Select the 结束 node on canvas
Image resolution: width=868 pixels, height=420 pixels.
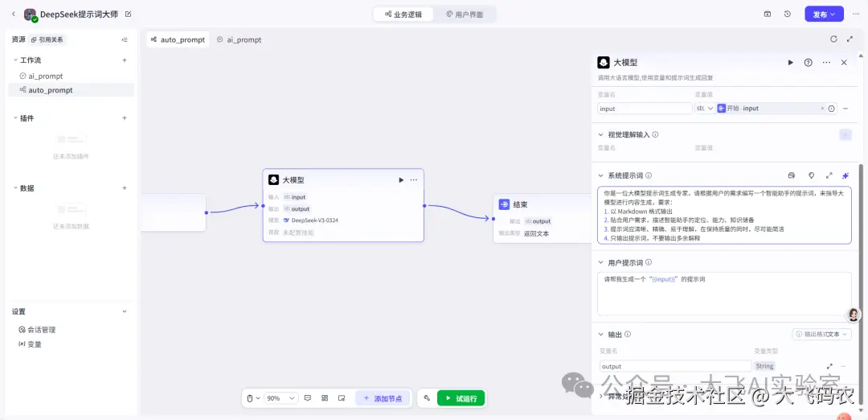click(x=542, y=218)
